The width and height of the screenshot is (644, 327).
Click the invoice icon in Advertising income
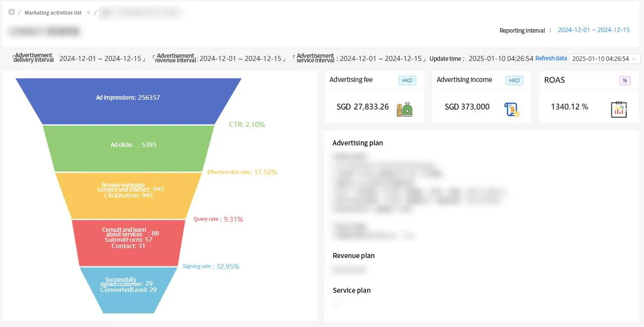tap(512, 109)
